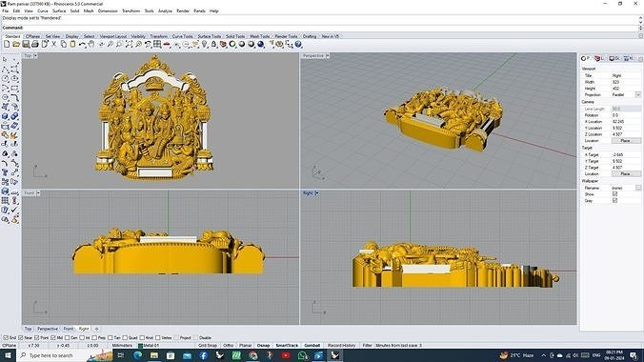Uncheck the wallpaper Show checkbox
The height and width of the screenshot is (362, 644).
click(614, 194)
